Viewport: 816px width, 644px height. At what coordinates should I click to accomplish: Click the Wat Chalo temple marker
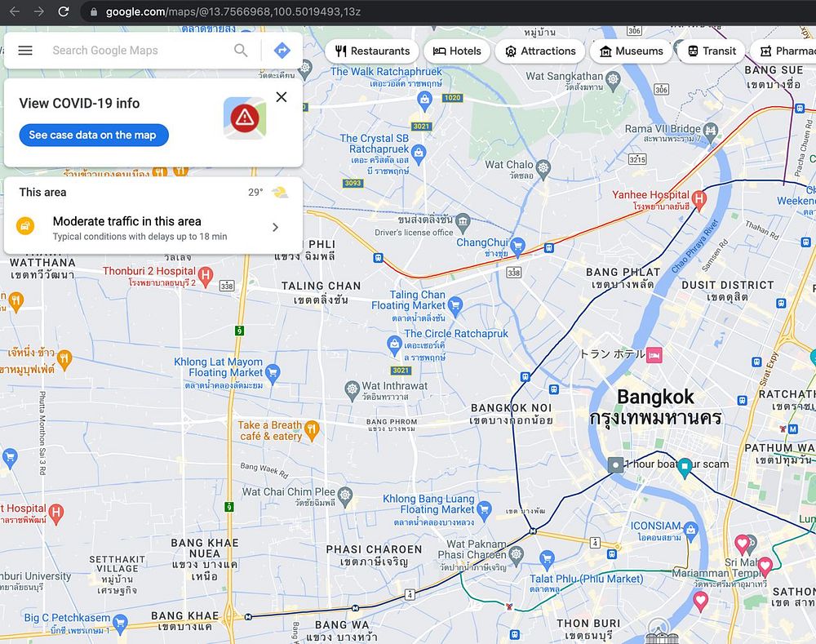tap(543, 167)
